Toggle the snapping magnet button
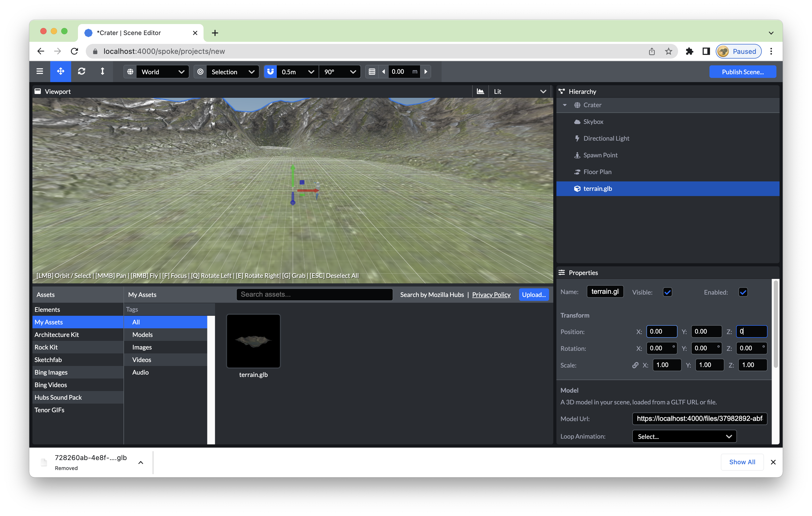Viewport: 812px width, 516px height. pos(270,72)
